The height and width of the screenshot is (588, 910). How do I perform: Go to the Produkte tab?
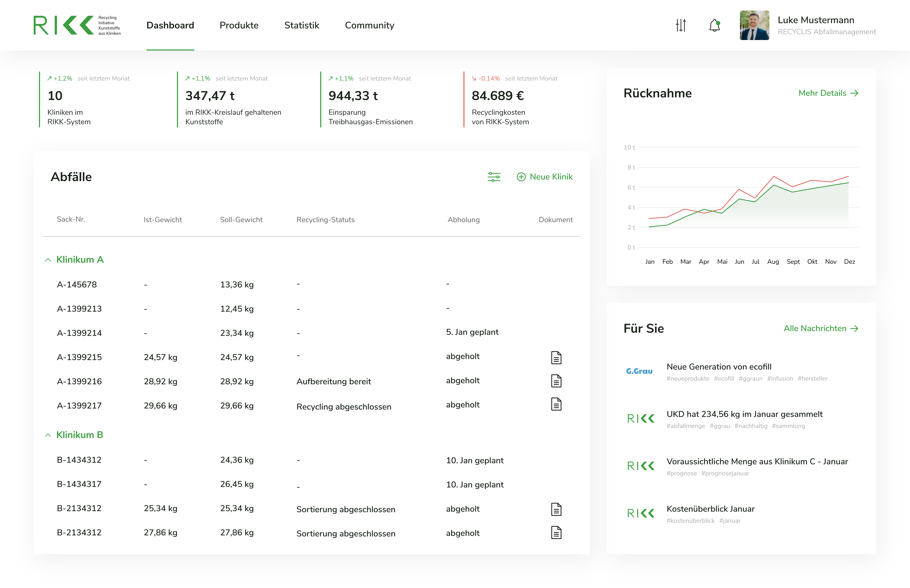click(x=239, y=25)
